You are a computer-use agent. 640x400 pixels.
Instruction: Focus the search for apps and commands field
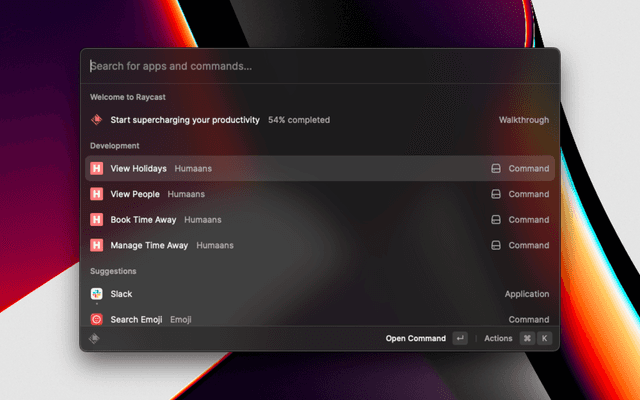click(300, 67)
